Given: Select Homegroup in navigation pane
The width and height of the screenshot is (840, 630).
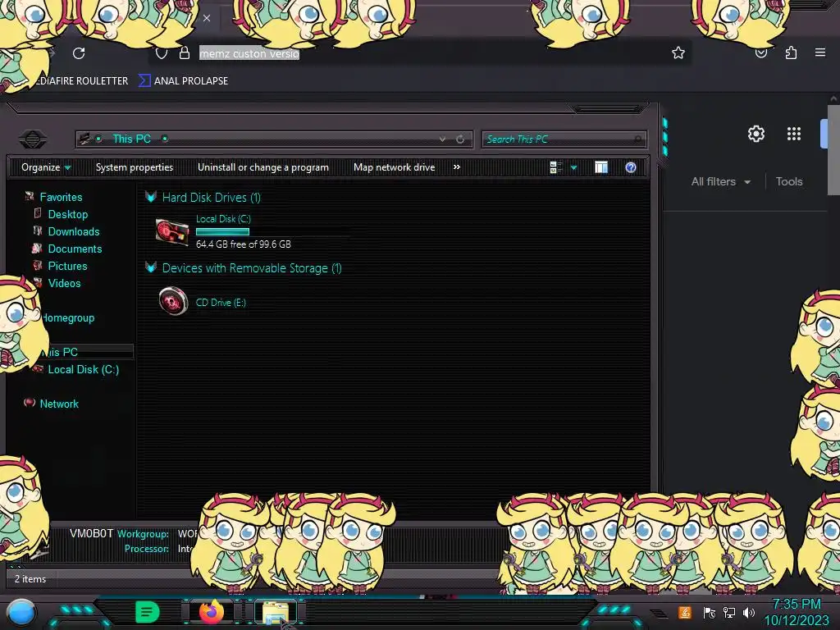Looking at the screenshot, I should click(67, 317).
